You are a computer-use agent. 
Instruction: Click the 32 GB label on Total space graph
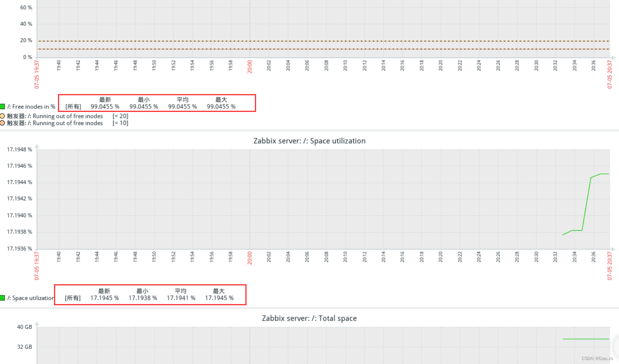pos(25,347)
